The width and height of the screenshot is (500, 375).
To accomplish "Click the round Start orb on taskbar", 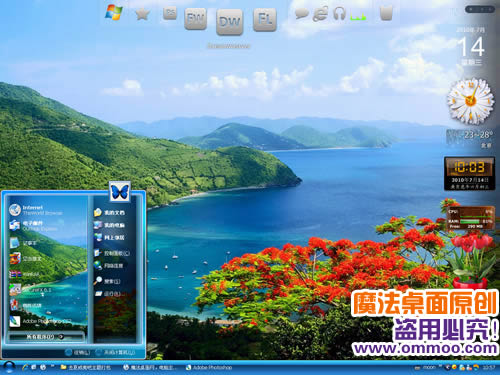I will coord(9,367).
